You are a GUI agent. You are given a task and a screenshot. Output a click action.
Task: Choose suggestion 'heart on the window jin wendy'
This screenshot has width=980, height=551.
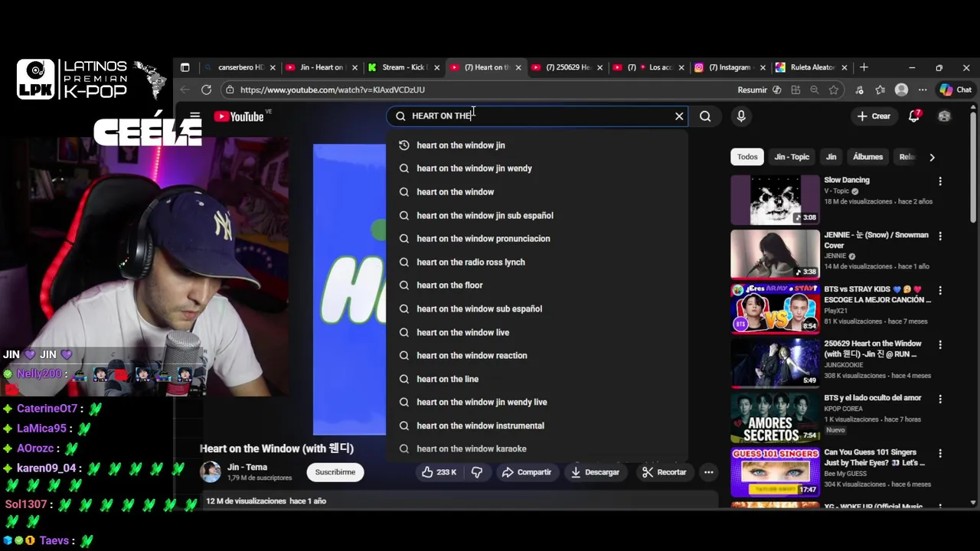click(536, 168)
